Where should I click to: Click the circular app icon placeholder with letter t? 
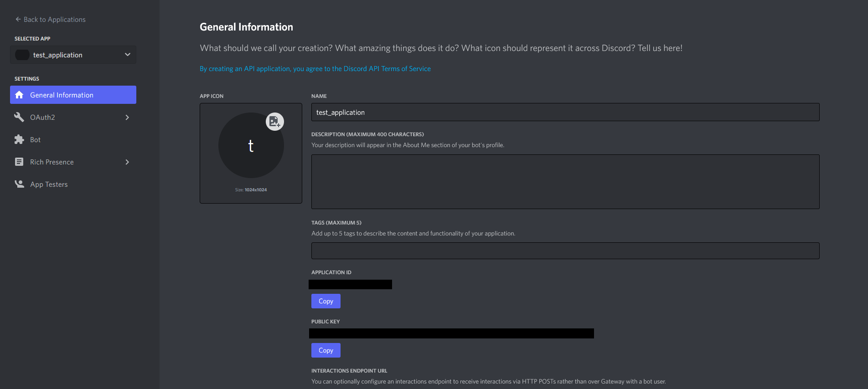[251, 145]
